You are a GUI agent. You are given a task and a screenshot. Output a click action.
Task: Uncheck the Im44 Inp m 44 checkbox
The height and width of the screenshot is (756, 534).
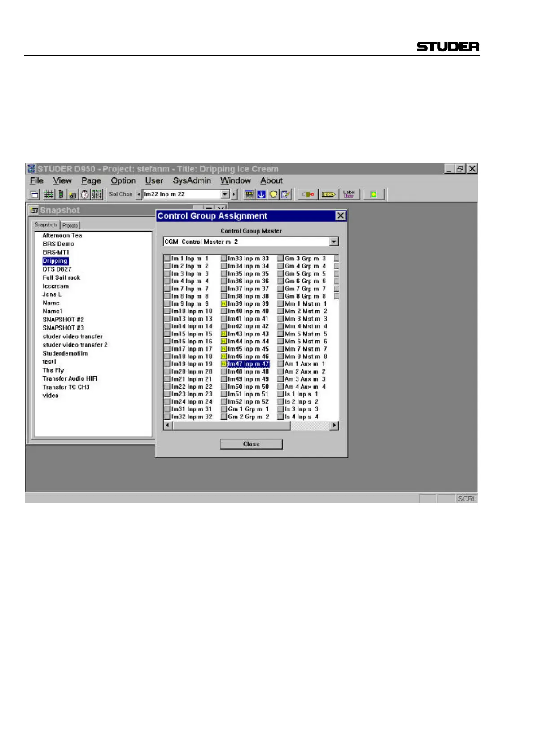pos(224,342)
